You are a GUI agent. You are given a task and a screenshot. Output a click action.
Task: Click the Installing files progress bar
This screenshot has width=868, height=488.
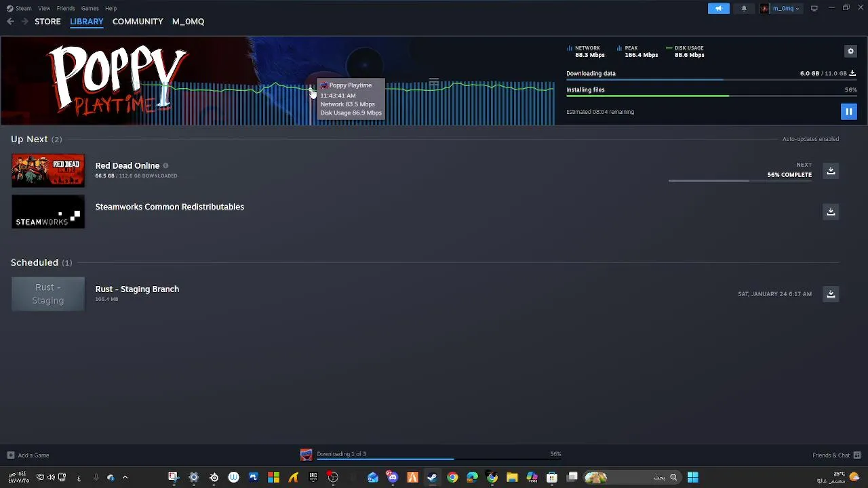[711, 96]
